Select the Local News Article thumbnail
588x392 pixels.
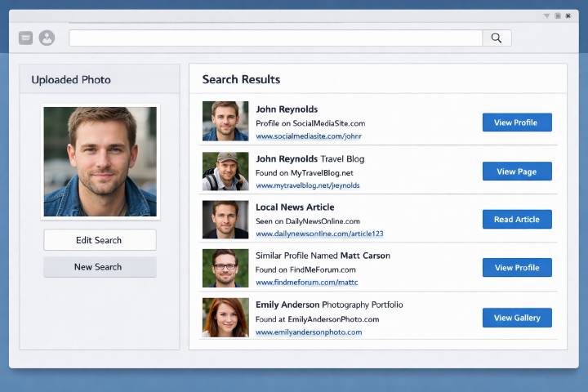(x=225, y=220)
